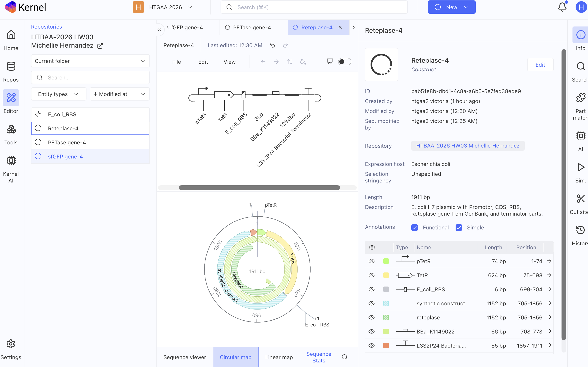This screenshot has height=367, width=588.
Task: Open the Kernel AI chip icon
Action: (x=11, y=161)
